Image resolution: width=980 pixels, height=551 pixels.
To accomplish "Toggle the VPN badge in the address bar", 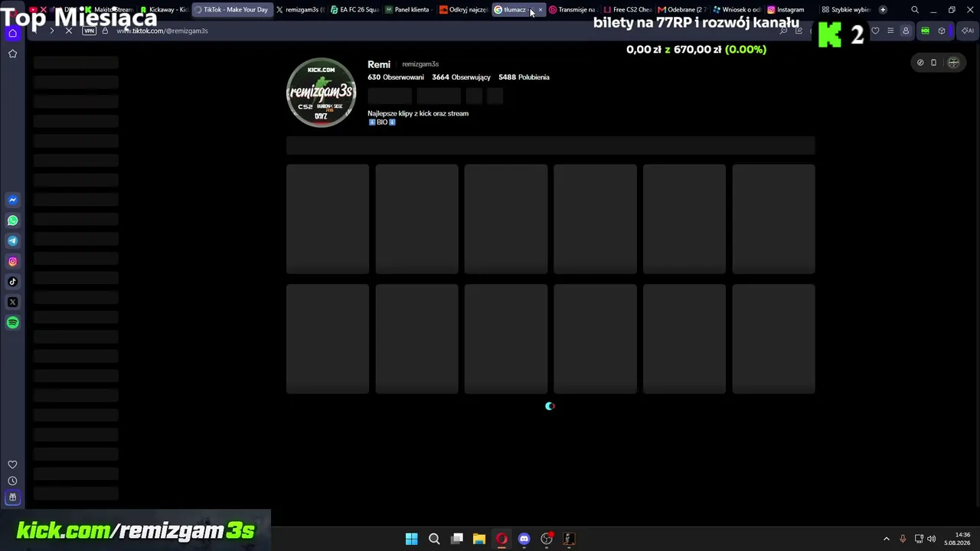I will [89, 31].
